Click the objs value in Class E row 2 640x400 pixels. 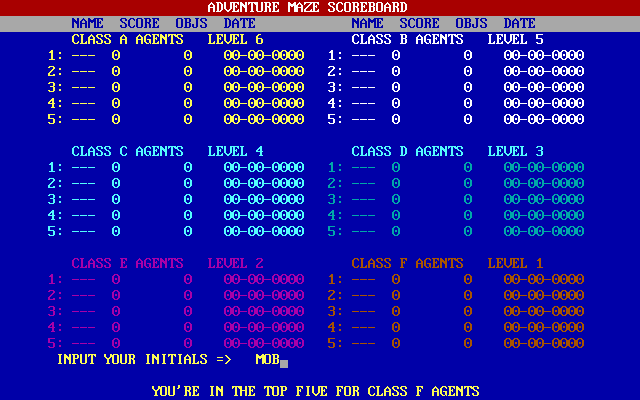pyautogui.click(x=188, y=296)
